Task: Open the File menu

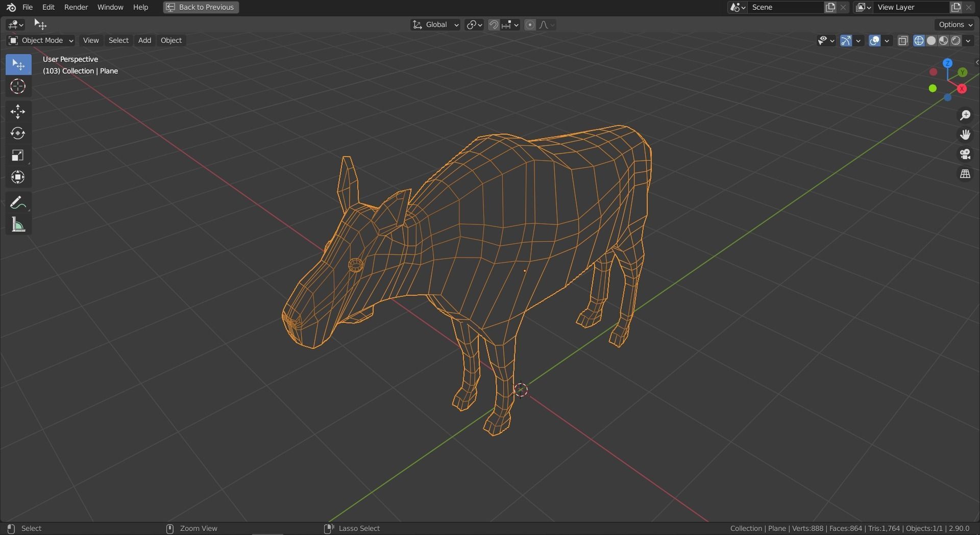Action: tap(28, 7)
